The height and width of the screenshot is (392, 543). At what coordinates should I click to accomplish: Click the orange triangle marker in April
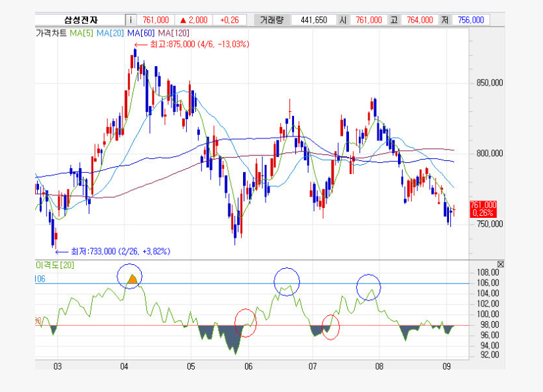(132, 279)
